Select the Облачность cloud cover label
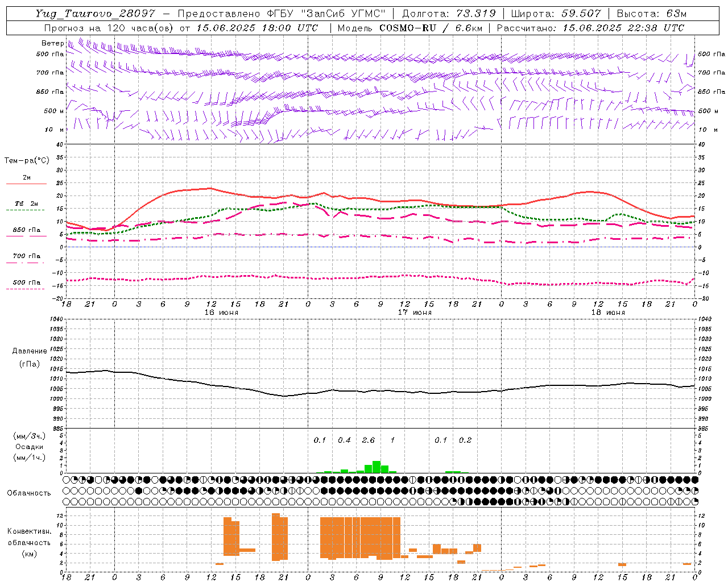The height and width of the screenshot is (582, 728). (x=29, y=493)
